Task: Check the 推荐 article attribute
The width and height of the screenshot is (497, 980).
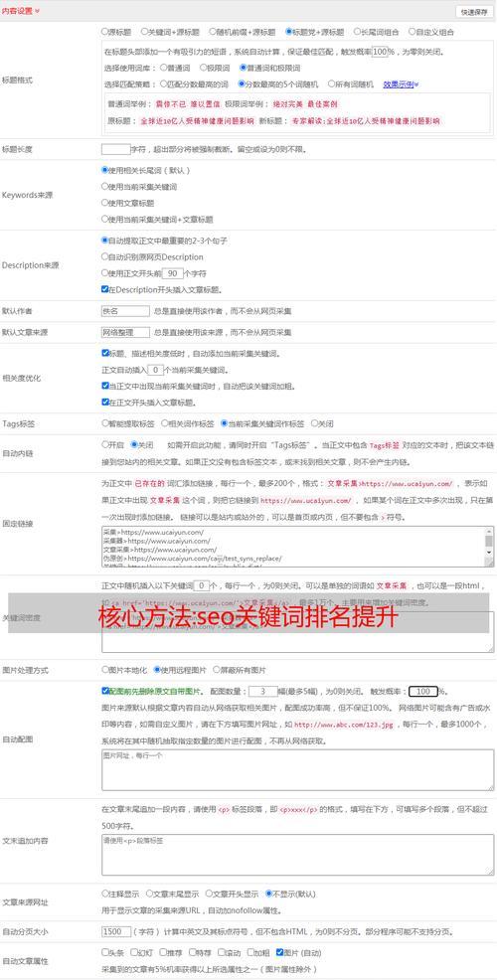Action: click(x=162, y=952)
